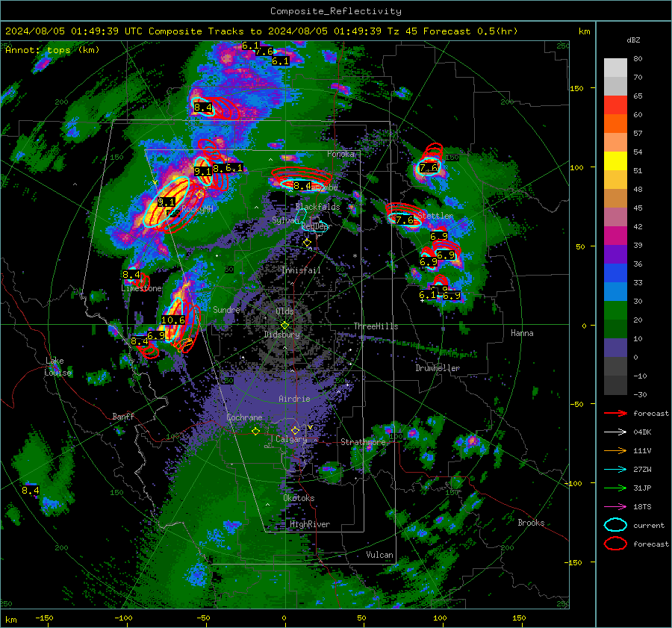Select the purple 10-0 dBZ color swatch
Screen dimensions: 672x628
point(615,348)
